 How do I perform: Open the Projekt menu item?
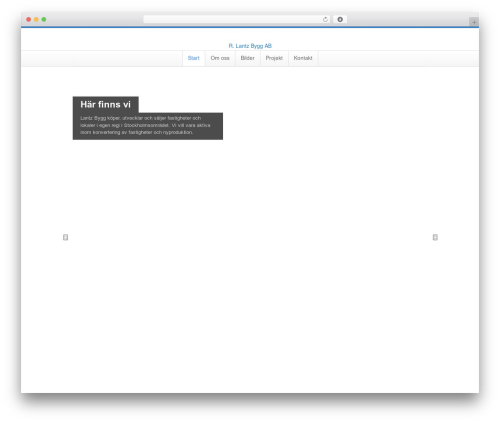click(274, 58)
